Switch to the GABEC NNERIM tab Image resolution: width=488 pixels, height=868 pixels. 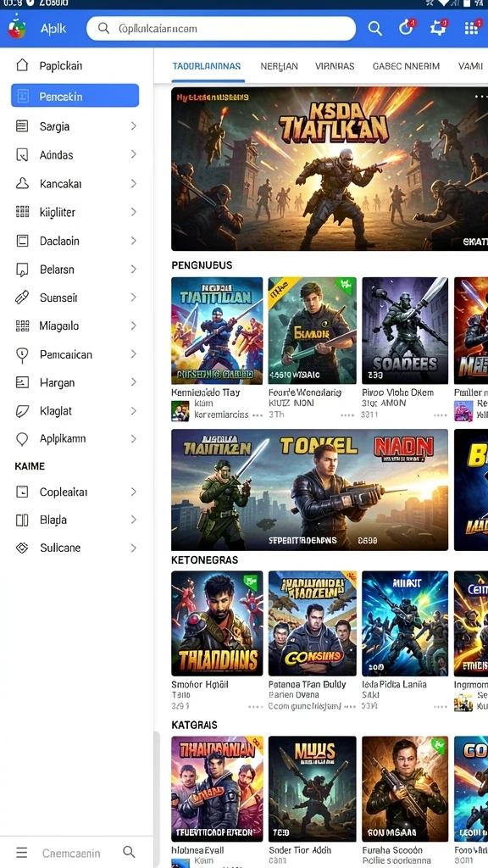coord(406,66)
